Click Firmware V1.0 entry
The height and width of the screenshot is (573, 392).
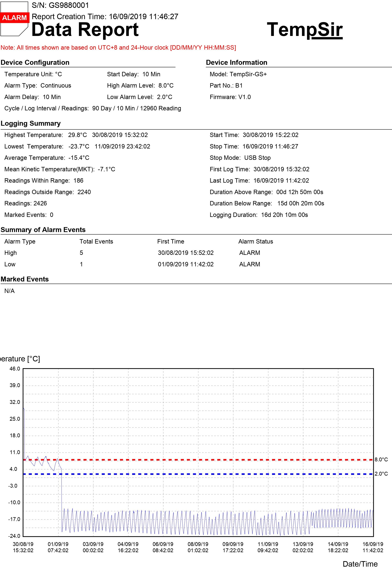pyautogui.click(x=230, y=97)
